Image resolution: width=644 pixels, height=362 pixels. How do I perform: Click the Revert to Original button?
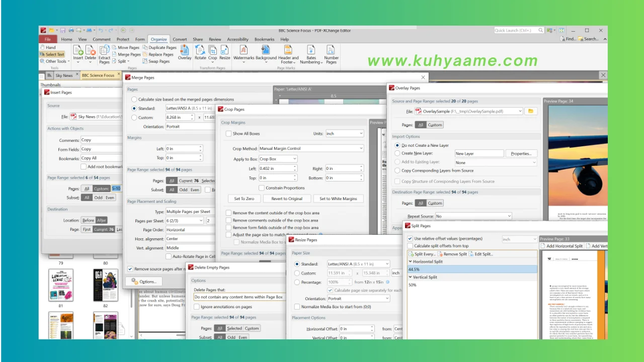coord(287,199)
